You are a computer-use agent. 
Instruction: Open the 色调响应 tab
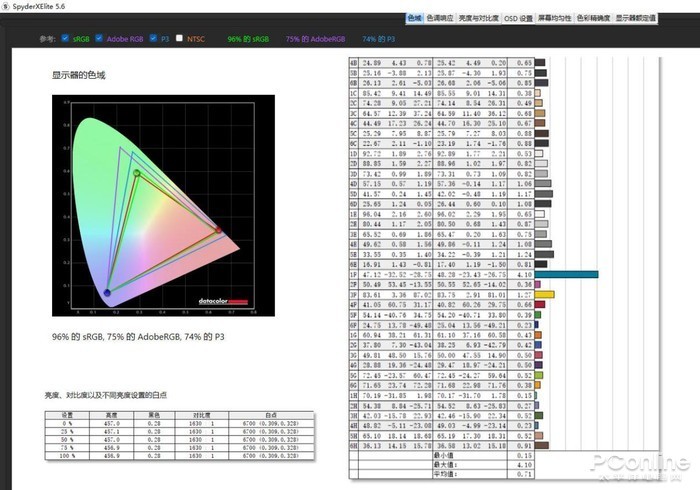tap(439, 18)
